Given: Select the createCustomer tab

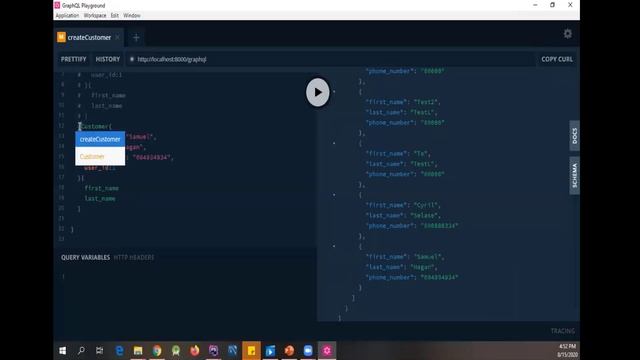Looking at the screenshot, I should coord(89,38).
